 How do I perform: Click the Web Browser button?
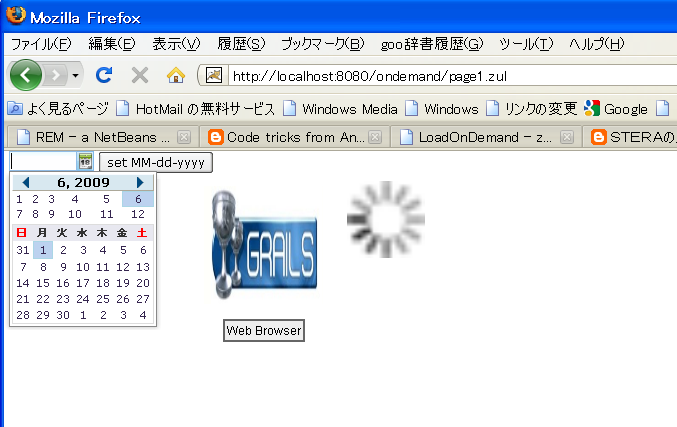coord(264,331)
